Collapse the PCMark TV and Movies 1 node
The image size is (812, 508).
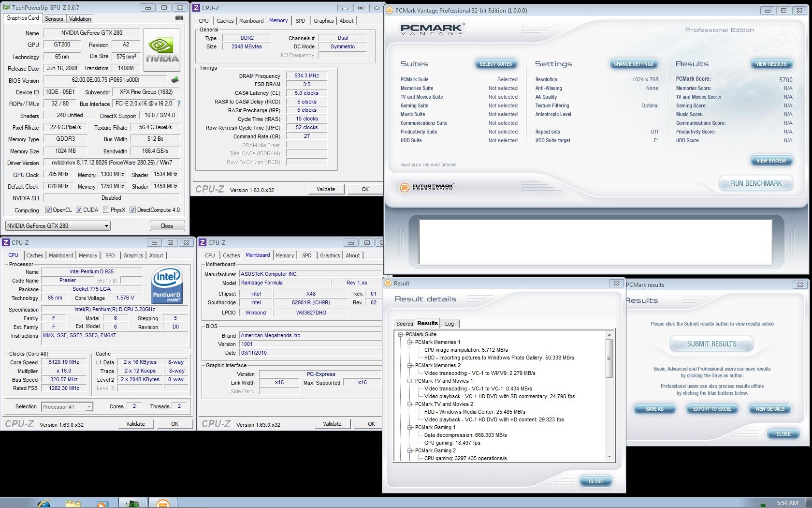[409, 381]
